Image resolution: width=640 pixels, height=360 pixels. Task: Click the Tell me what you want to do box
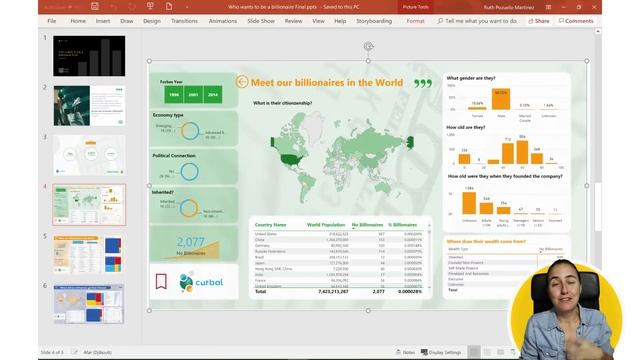tap(477, 21)
